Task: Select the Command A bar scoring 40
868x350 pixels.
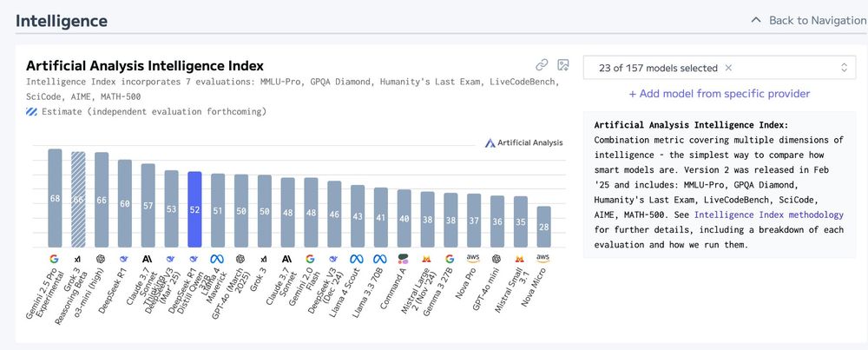Action: coord(404,219)
